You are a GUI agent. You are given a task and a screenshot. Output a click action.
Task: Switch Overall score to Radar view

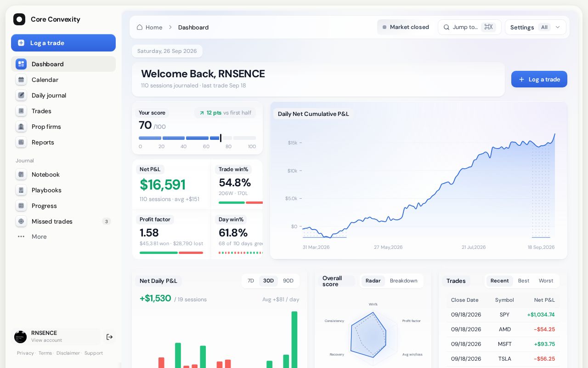coord(373,281)
